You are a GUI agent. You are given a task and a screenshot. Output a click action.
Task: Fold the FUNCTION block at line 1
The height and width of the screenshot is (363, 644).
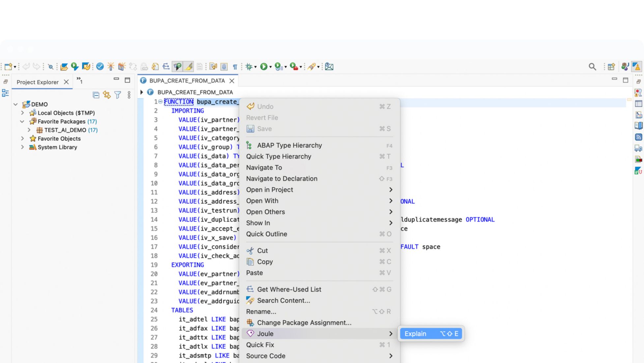click(x=161, y=102)
